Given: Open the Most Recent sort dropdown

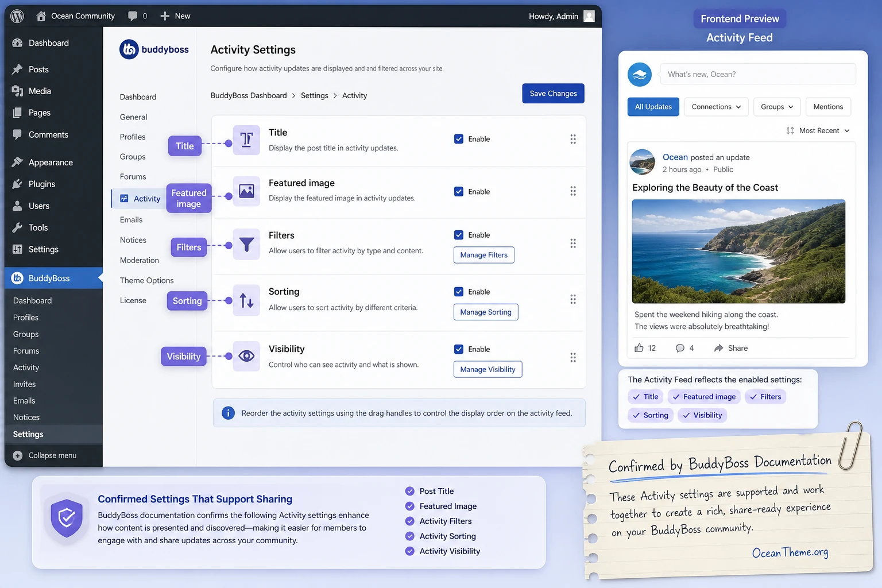Looking at the screenshot, I should pos(818,131).
